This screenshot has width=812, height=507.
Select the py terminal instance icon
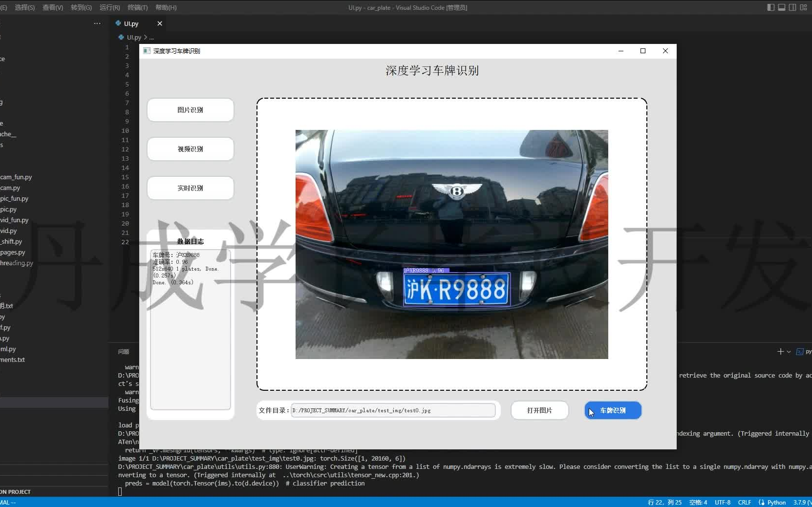(x=800, y=352)
